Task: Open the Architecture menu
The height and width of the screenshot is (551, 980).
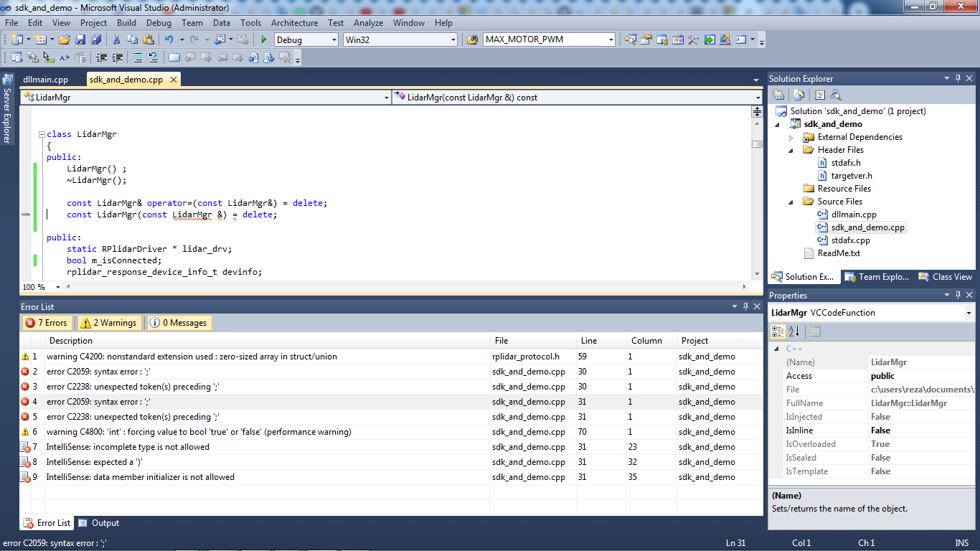Action: (x=294, y=22)
